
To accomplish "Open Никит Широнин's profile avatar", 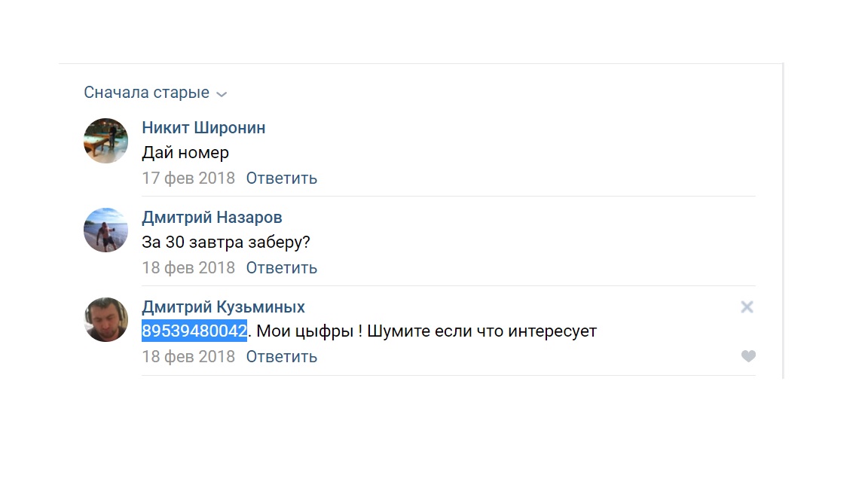I will tap(105, 141).
